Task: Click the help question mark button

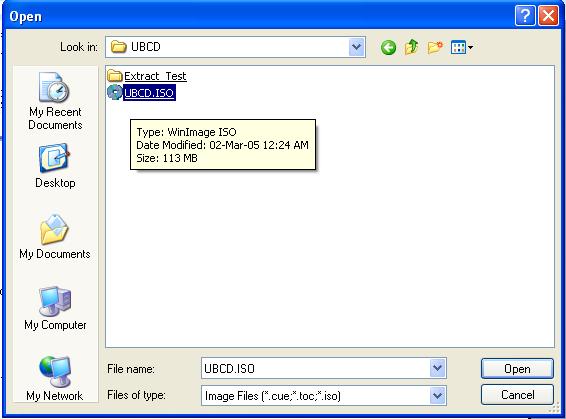Action: pyautogui.click(x=525, y=16)
